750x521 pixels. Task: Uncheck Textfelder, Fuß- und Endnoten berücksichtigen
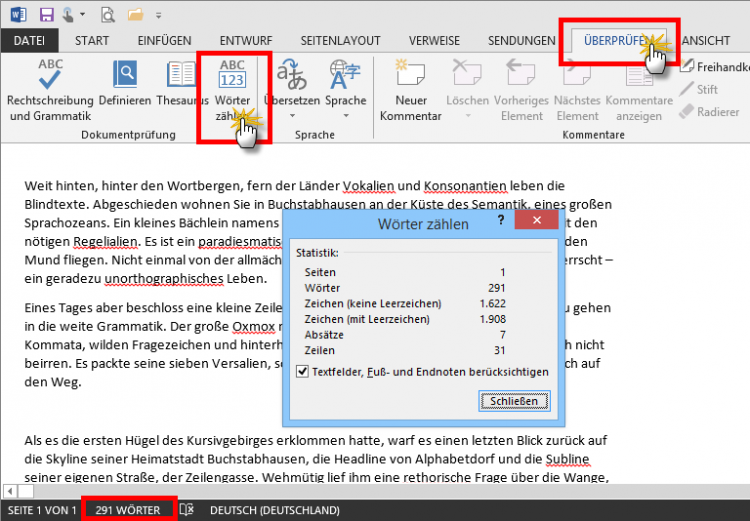pos(303,371)
